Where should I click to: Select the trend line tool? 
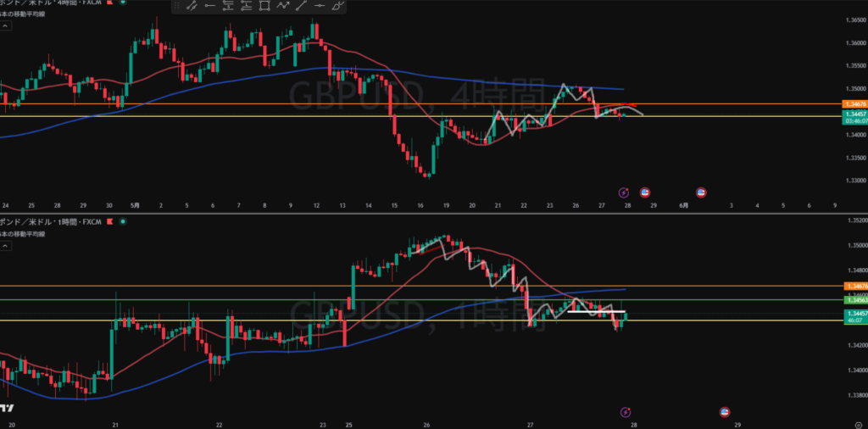click(301, 6)
